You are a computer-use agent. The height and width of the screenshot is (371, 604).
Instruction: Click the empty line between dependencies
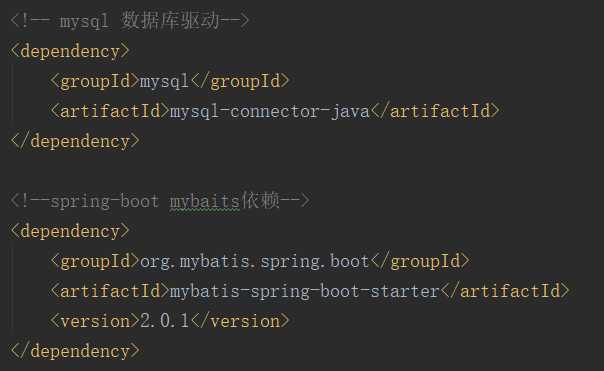pyautogui.click(x=302, y=171)
